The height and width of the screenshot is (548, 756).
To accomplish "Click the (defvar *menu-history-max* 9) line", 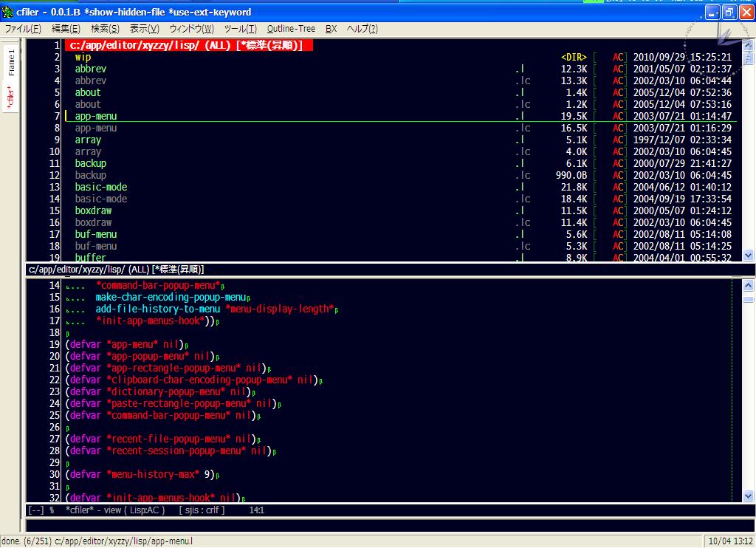I will (x=140, y=475).
